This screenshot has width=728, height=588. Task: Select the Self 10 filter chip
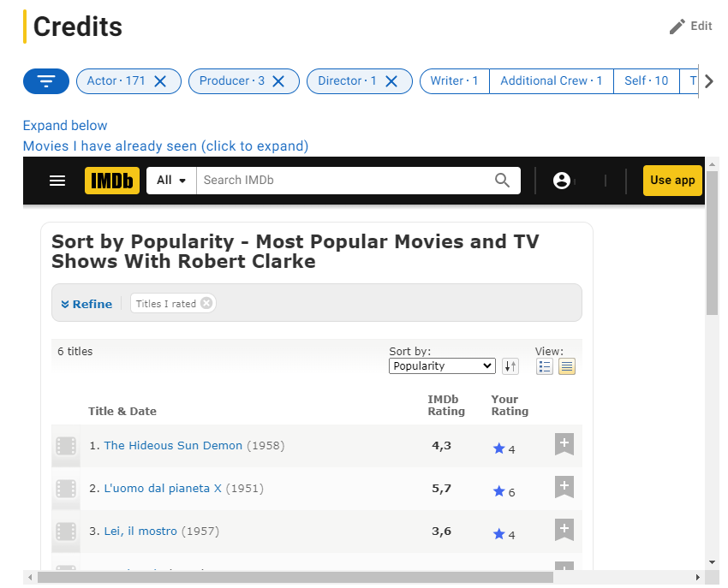(646, 81)
